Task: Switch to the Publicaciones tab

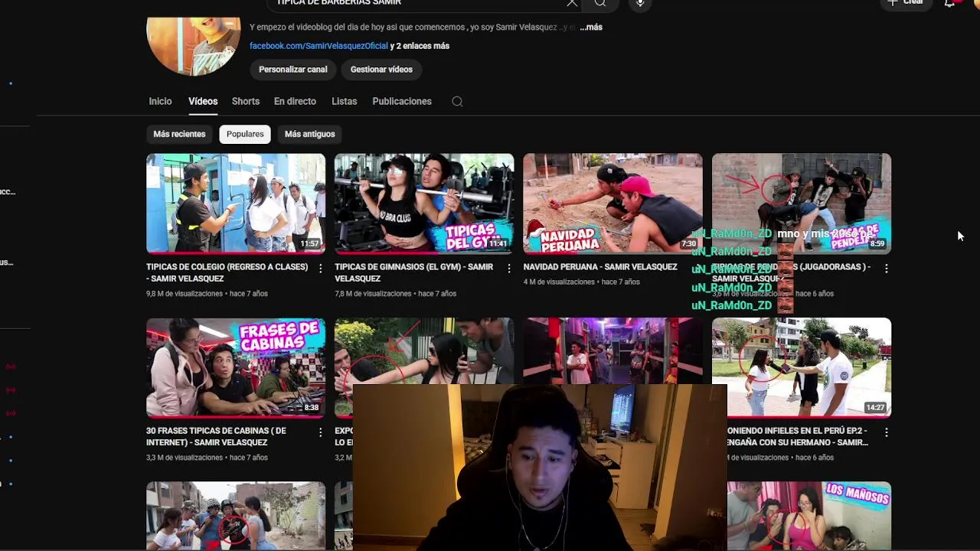Action: click(x=402, y=102)
